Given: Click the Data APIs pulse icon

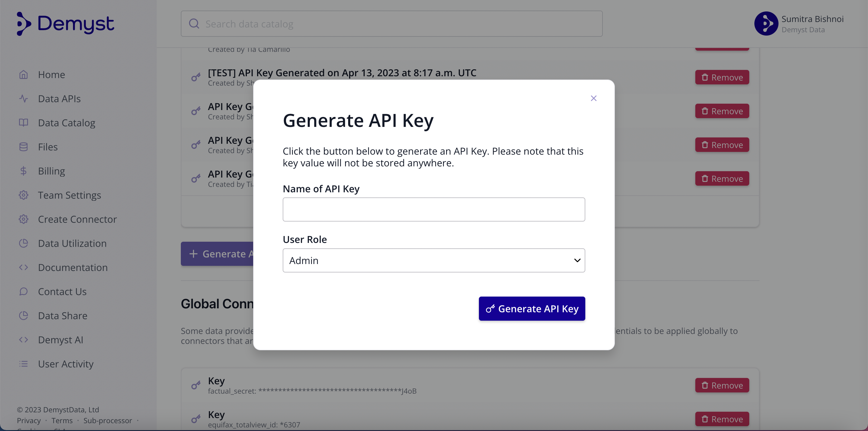Looking at the screenshot, I should [x=23, y=99].
